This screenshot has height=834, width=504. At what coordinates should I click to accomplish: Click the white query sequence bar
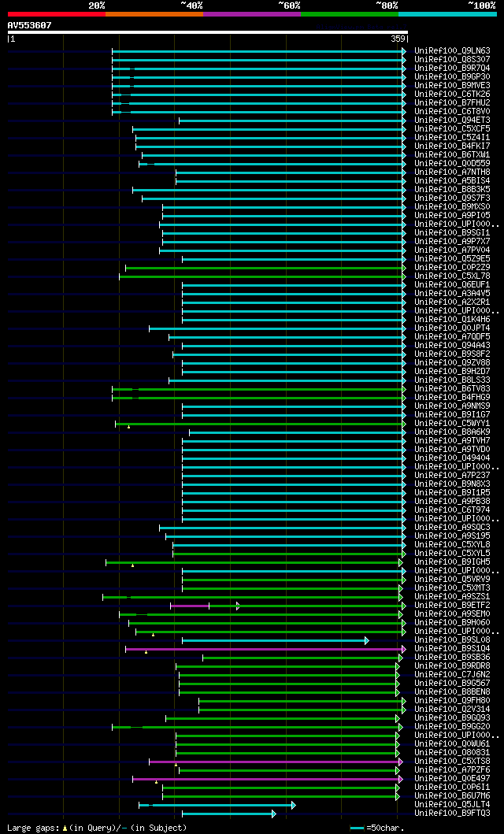click(207, 32)
